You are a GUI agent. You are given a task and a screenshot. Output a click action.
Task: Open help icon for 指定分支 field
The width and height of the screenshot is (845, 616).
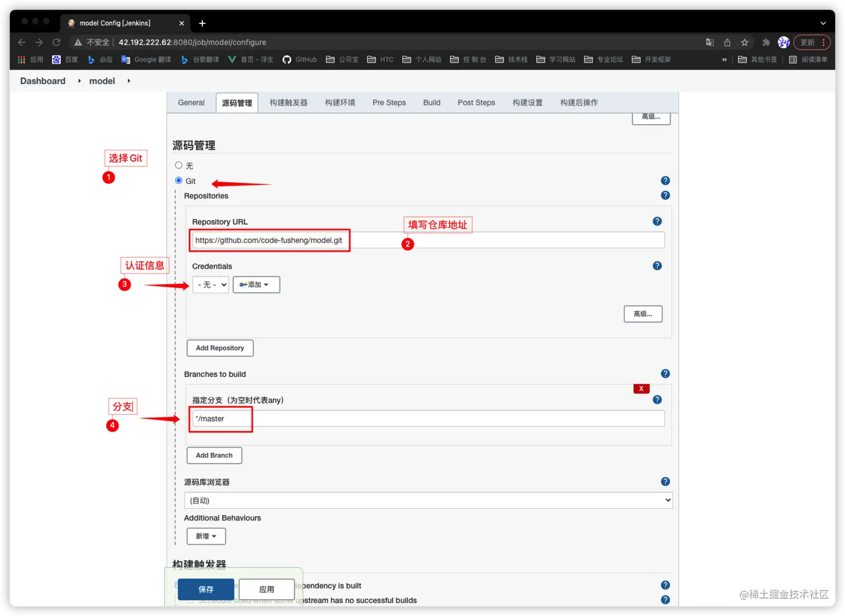coord(657,400)
